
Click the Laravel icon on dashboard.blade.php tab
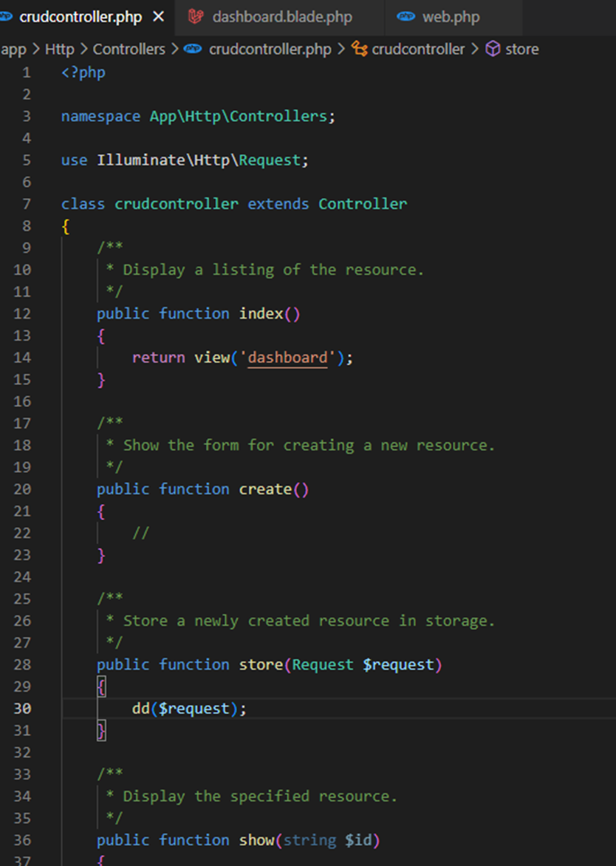pyautogui.click(x=196, y=16)
